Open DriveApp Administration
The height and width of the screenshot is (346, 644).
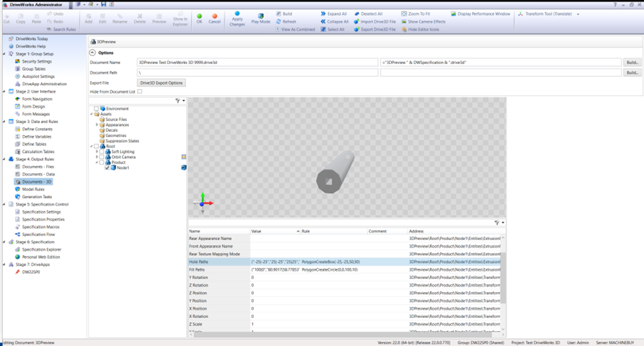44,84
